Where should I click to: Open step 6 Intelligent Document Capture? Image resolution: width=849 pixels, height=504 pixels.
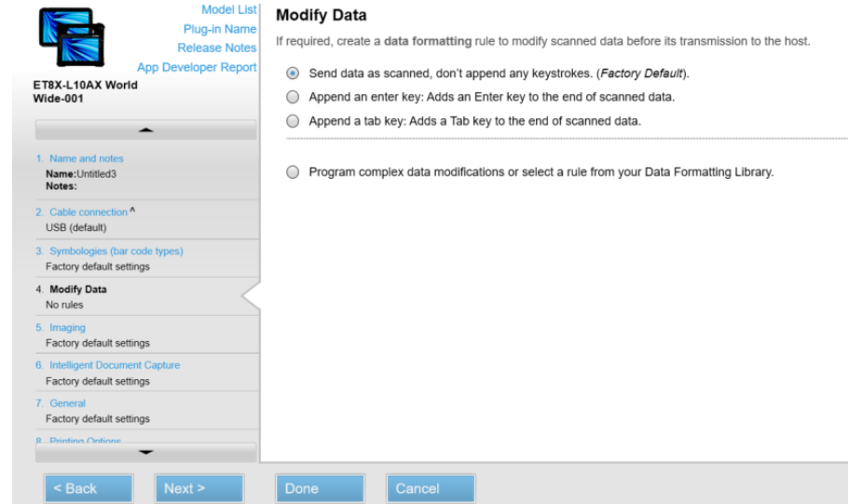point(113,365)
